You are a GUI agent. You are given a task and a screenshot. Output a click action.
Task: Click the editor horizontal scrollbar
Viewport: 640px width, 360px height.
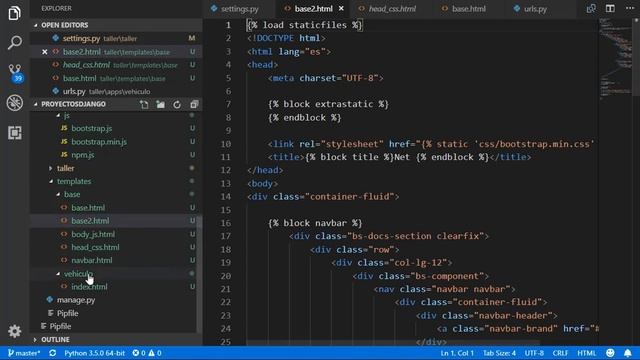tap(393, 343)
